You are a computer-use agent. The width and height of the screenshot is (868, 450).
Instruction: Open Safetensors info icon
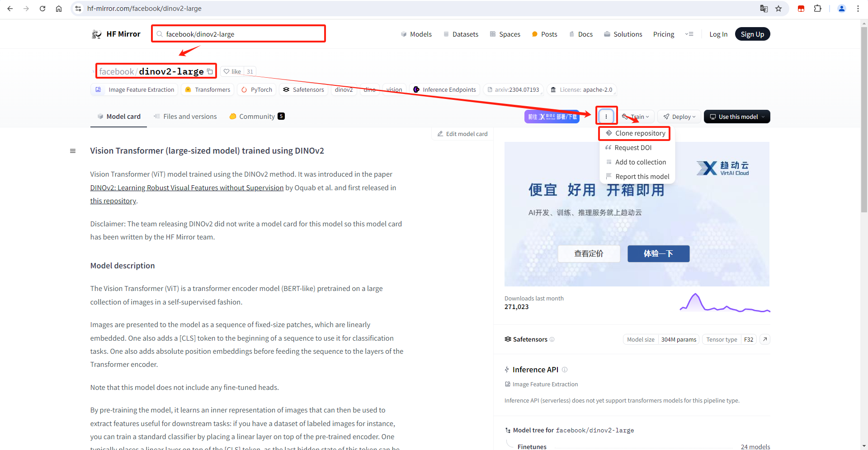pos(552,339)
